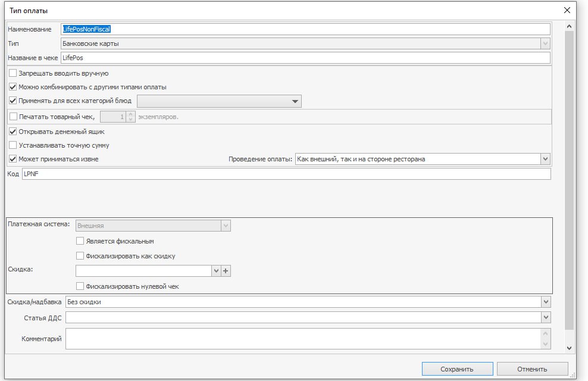Image resolution: width=588 pixels, height=381 pixels.
Task: Toggle Применять для всех категорий блюд
Action: point(12,101)
